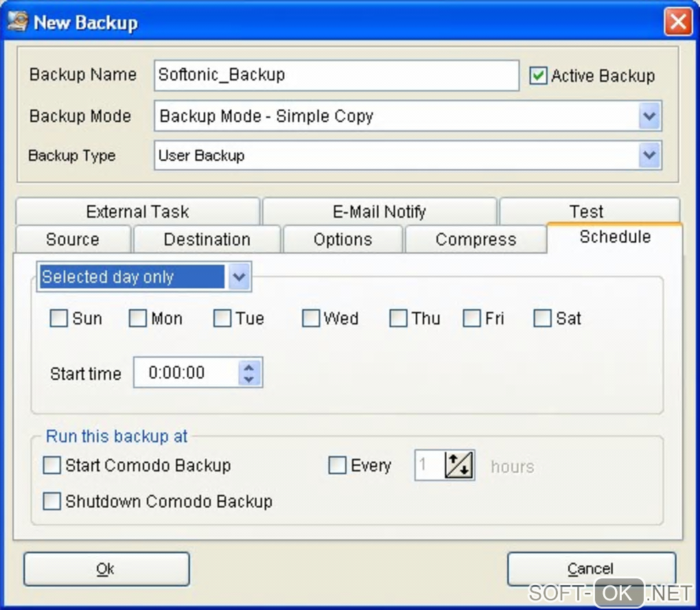Toggle the Active Backup checkbox
The width and height of the screenshot is (700, 610).
pyautogui.click(x=538, y=75)
